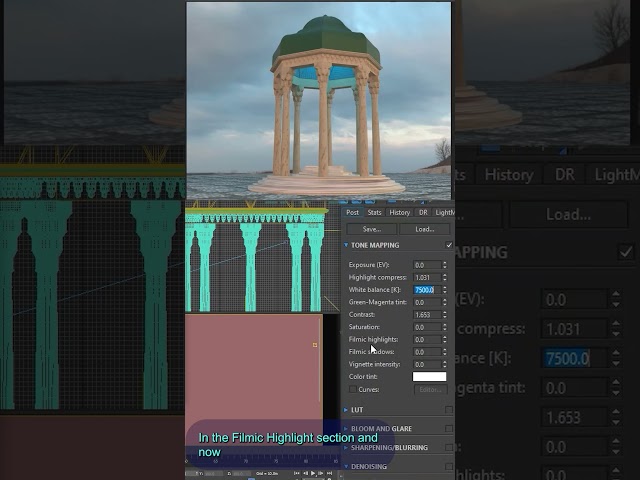Image resolution: width=640 pixels, height=480 pixels.
Task: Enable the Curves checkbox
Action: (353, 389)
